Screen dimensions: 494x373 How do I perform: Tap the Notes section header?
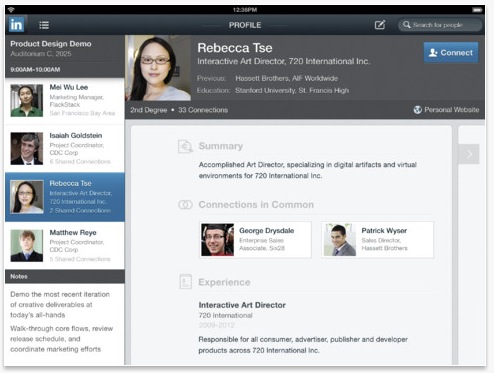click(x=65, y=276)
